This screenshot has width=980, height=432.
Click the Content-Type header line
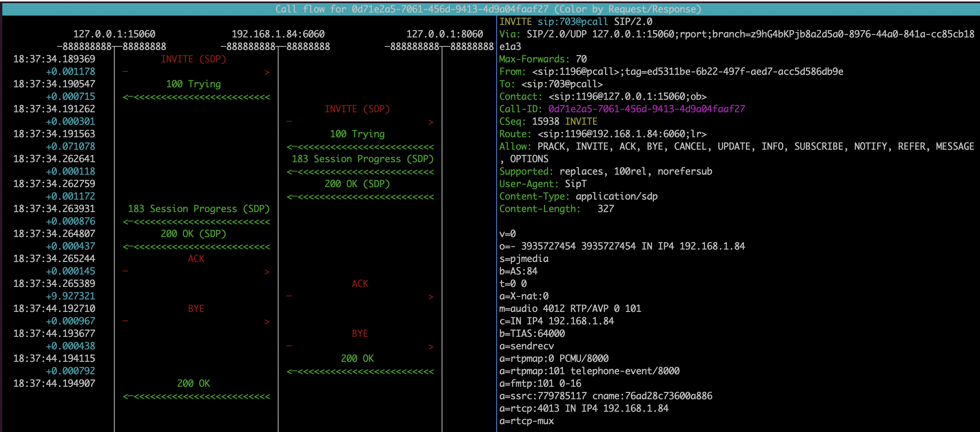click(x=578, y=197)
